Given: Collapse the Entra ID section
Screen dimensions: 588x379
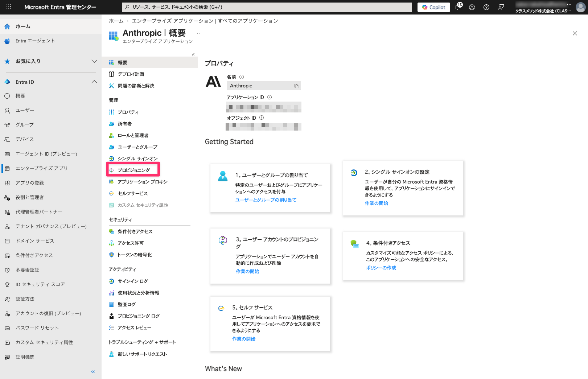Looking at the screenshot, I should click(x=94, y=82).
